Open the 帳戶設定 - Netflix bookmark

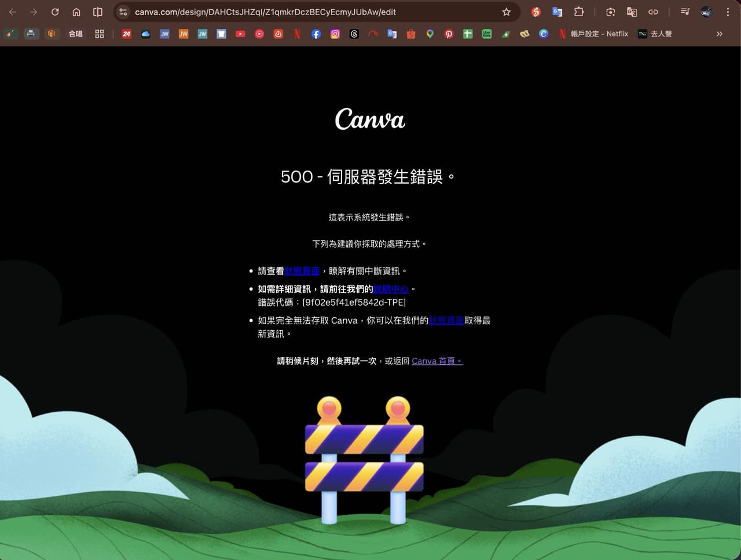coord(593,34)
